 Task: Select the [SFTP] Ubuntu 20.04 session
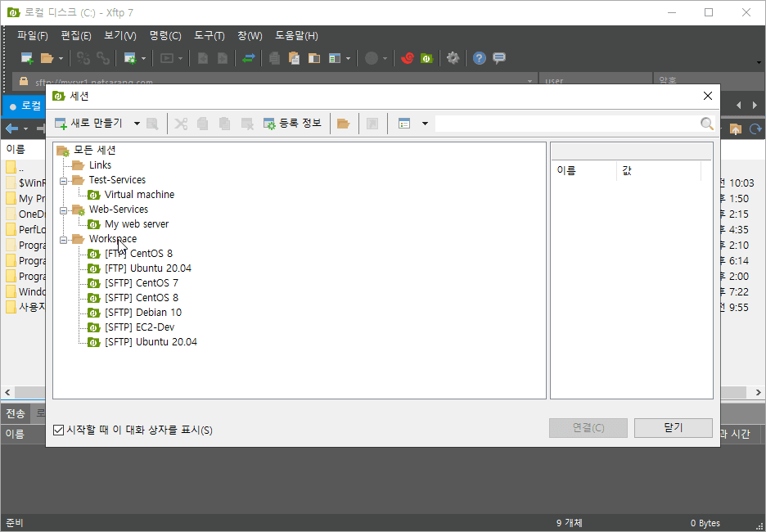[151, 342]
